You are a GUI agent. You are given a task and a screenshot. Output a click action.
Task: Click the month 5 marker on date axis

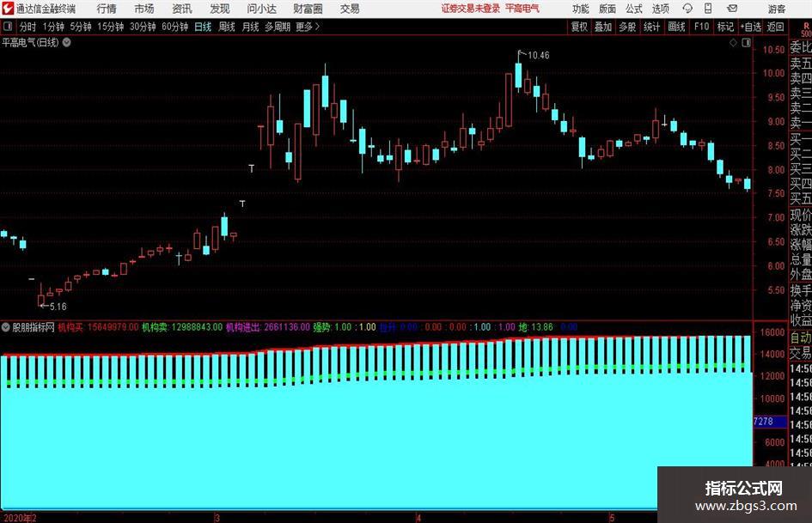click(x=612, y=518)
